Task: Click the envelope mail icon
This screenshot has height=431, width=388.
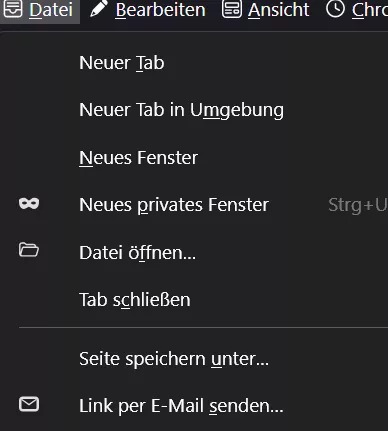Action: point(29,404)
